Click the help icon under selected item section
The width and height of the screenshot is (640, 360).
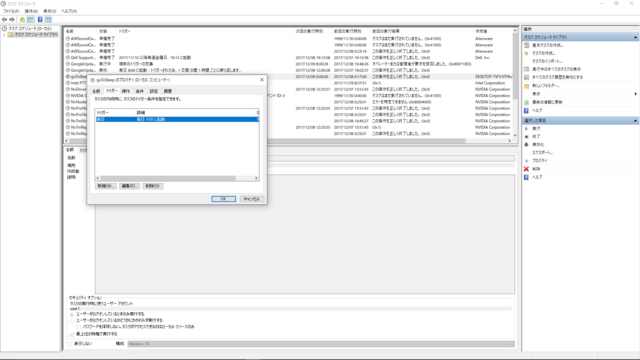click(527, 177)
